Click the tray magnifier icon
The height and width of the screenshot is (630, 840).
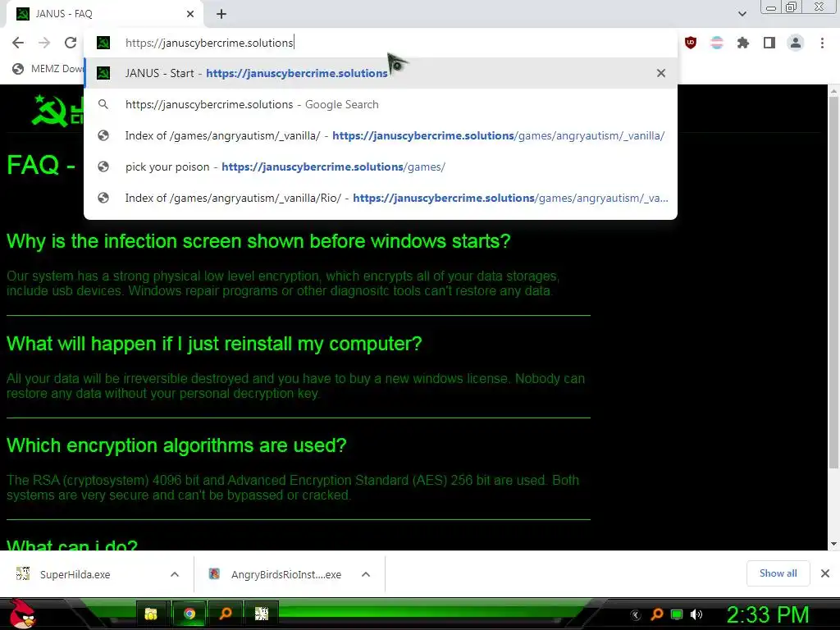tap(657, 614)
